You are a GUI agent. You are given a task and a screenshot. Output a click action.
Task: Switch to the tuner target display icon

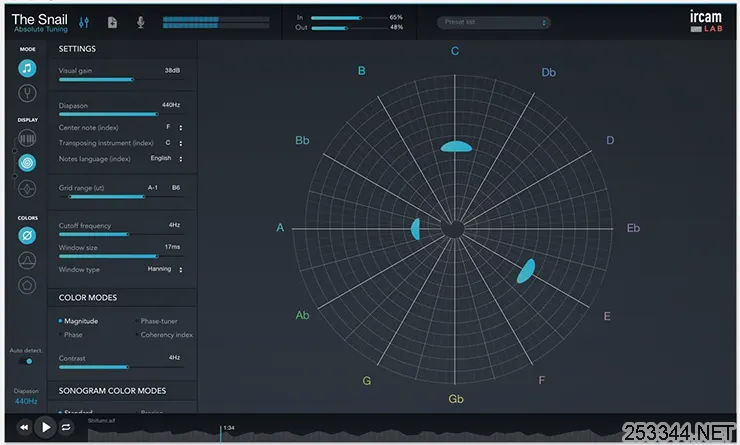coord(27,189)
